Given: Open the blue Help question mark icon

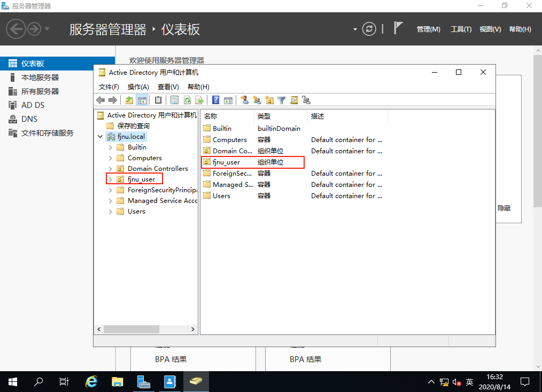Looking at the screenshot, I should [x=216, y=100].
